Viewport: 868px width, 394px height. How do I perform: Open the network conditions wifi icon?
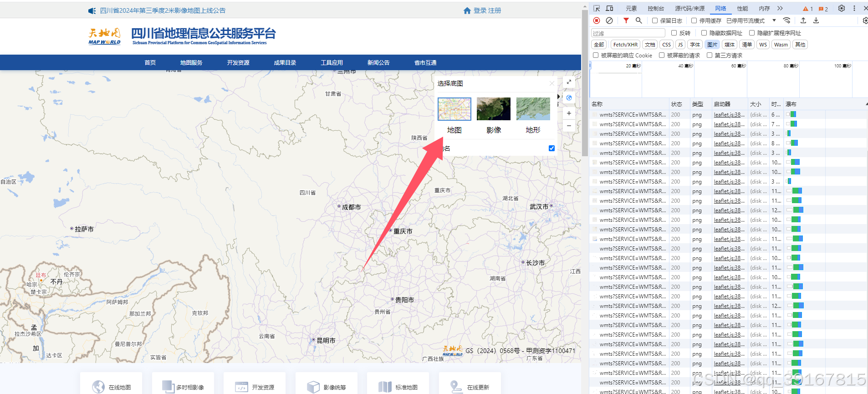click(x=786, y=20)
